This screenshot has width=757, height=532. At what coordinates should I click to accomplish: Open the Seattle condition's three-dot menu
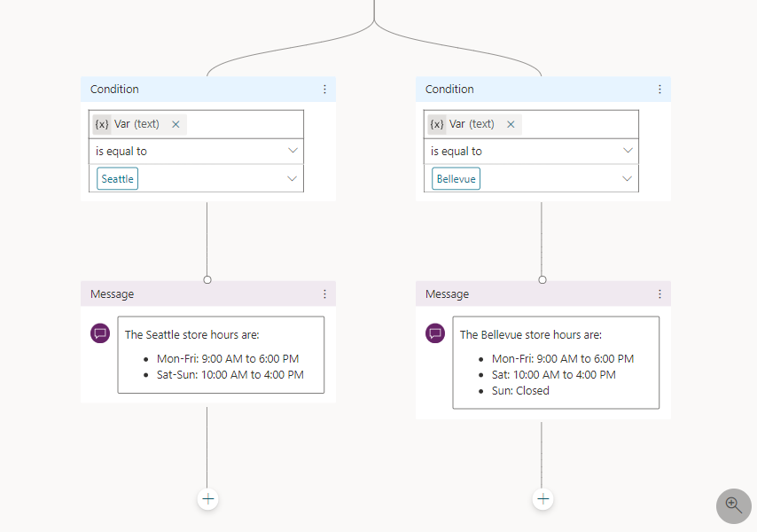click(324, 90)
